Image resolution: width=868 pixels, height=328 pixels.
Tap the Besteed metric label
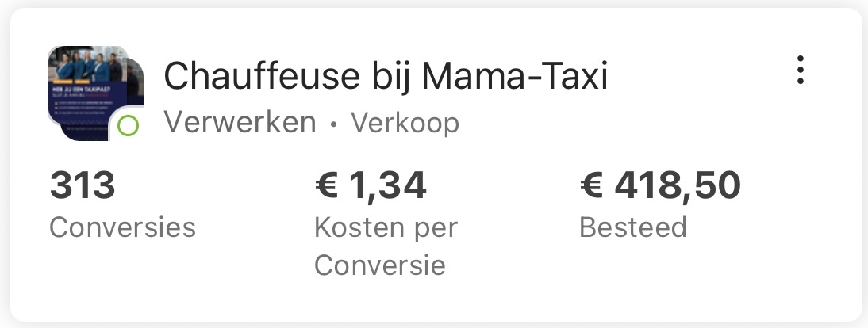pyautogui.click(x=632, y=227)
